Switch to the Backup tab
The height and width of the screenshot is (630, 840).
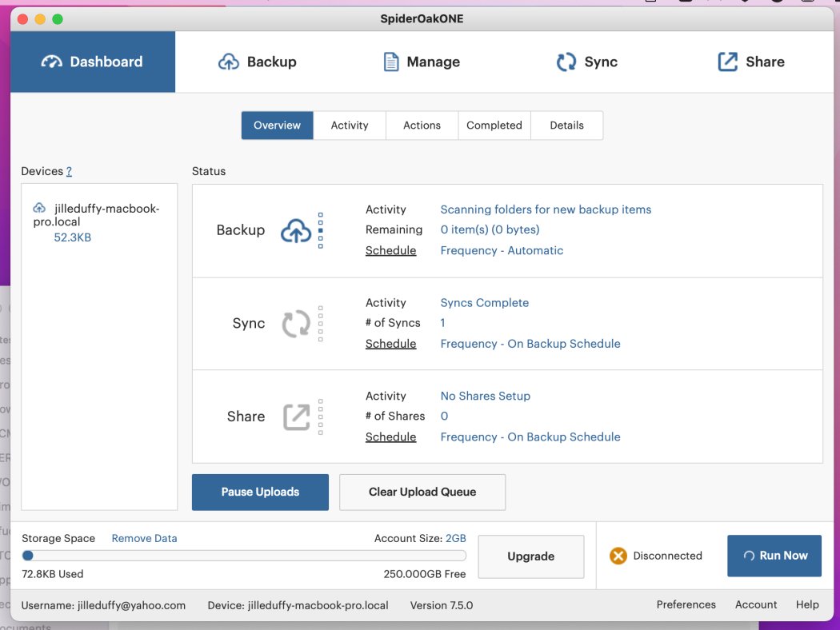257,62
